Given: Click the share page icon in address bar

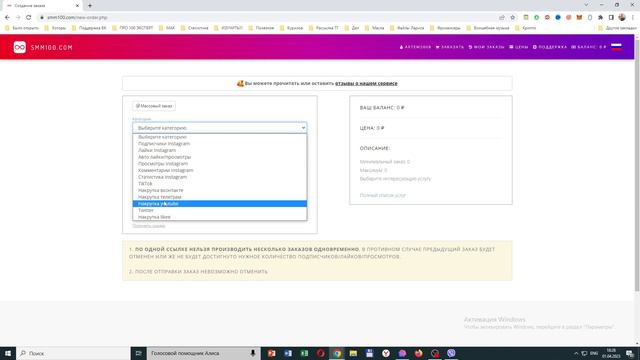Looking at the screenshot, I should click(x=502, y=18).
